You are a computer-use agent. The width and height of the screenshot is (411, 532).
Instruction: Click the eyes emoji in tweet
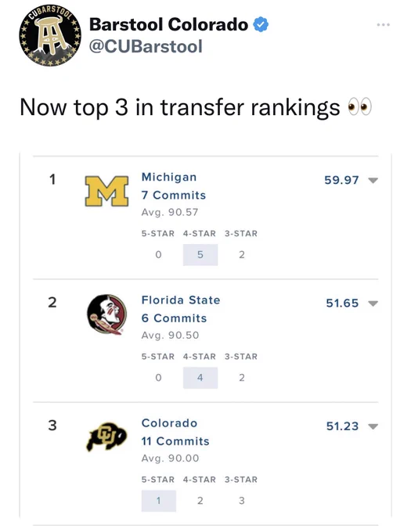click(x=360, y=107)
